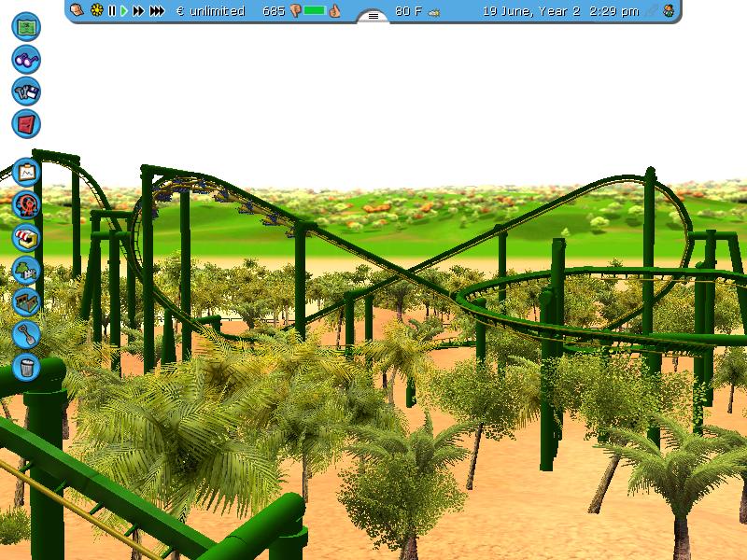Set game to normal play speed
The image size is (747, 560).
click(x=124, y=10)
